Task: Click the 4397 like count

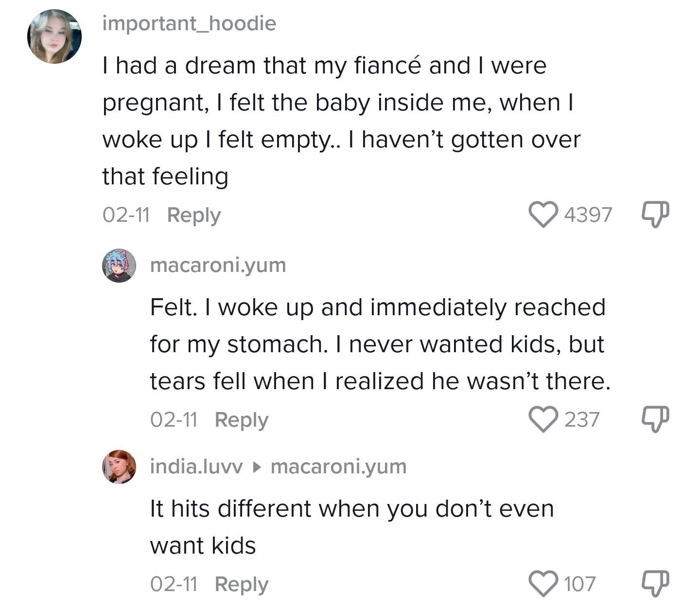Action: coord(588,215)
